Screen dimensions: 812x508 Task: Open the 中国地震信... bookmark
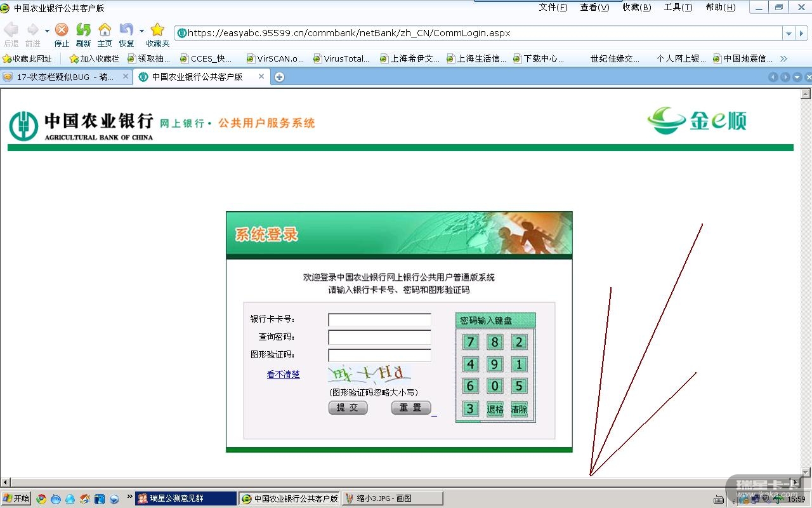coord(743,58)
